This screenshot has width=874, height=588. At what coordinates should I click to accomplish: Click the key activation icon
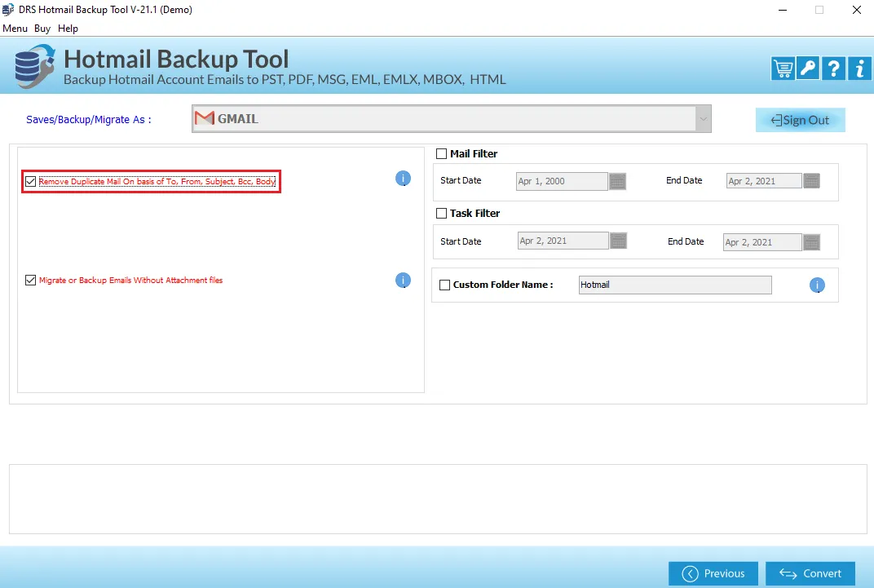click(808, 69)
